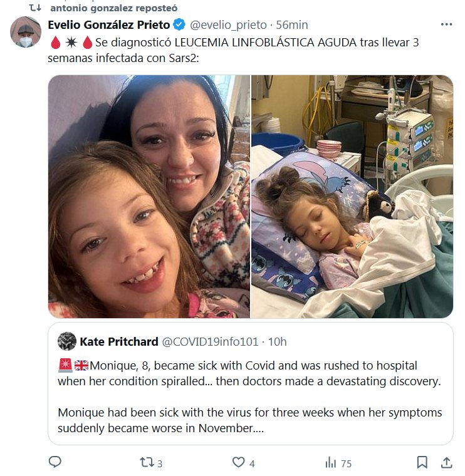Click the blue verified badge
Viewport: 465px width, 476px height.
point(179,25)
